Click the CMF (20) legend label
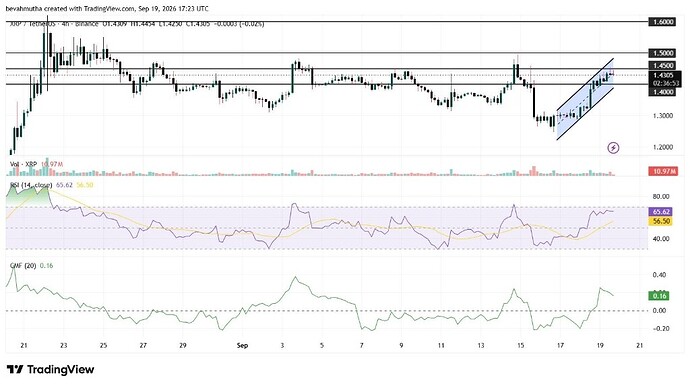 pos(23,266)
